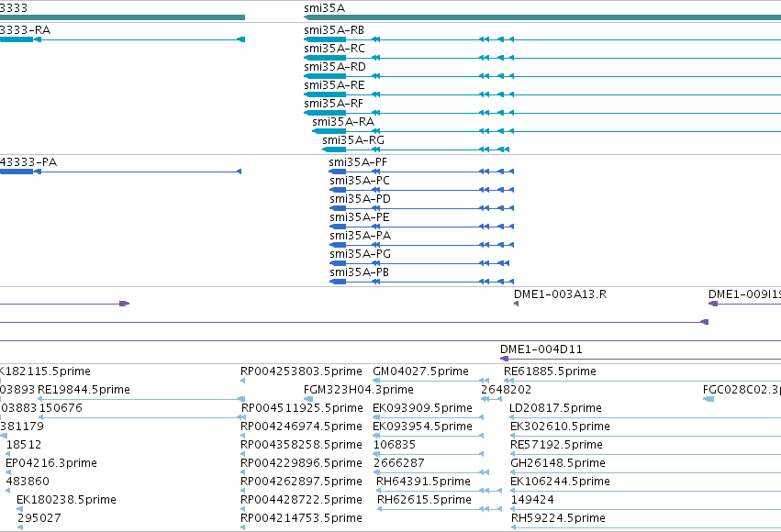Select the smi35A gene label
This screenshot has width=781, height=532.
point(324,8)
